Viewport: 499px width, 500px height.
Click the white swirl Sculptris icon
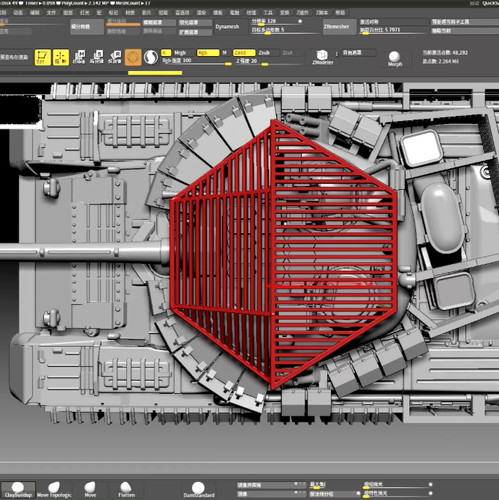tap(151, 57)
